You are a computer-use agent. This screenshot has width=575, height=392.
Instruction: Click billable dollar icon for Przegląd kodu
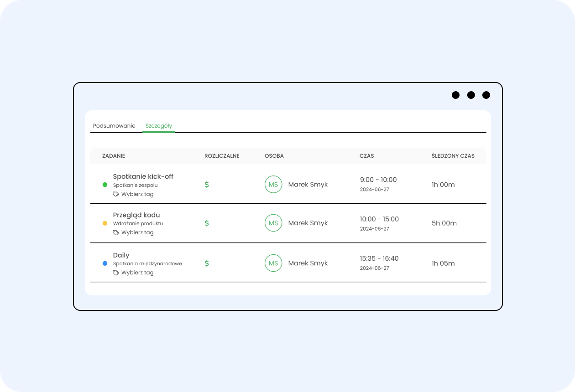point(207,223)
